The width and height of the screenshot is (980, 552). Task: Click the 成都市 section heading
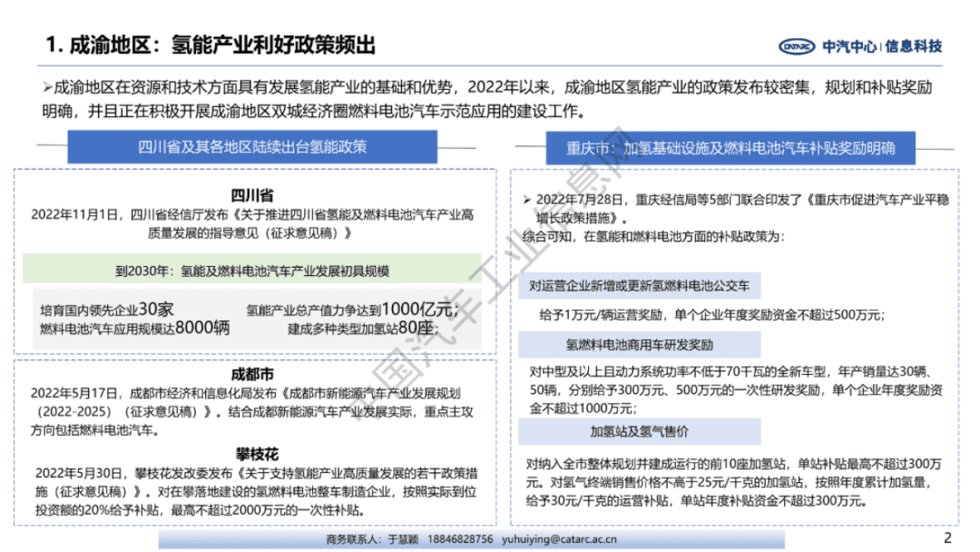click(252, 374)
